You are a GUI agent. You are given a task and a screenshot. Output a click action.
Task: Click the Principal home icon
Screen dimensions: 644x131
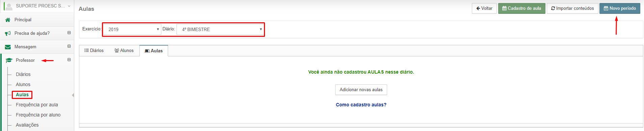pos(8,20)
